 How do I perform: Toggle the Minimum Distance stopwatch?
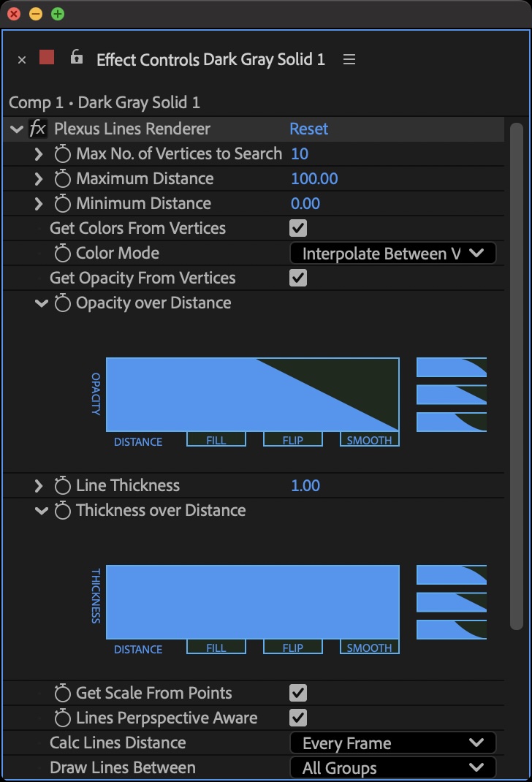pos(62,203)
